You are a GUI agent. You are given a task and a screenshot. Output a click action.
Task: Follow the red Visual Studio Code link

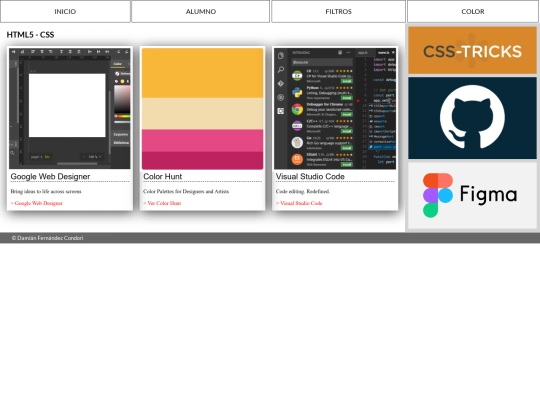click(x=299, y=203)
